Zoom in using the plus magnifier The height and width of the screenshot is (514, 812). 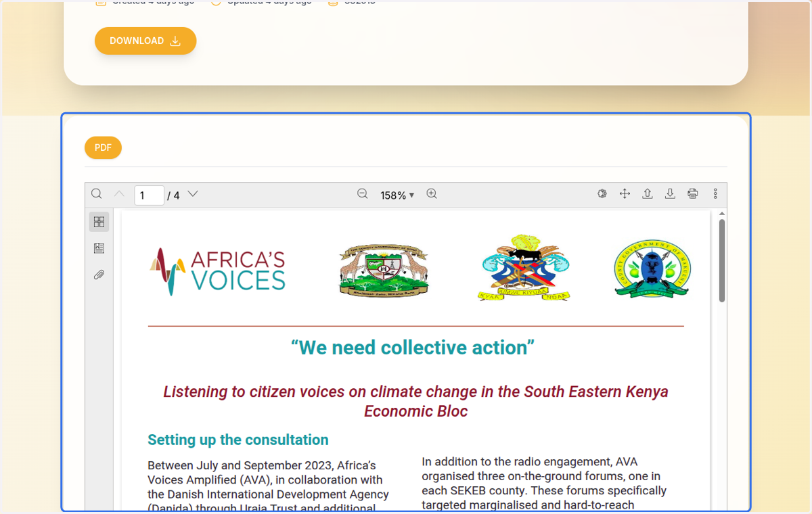tap(432, 194)
